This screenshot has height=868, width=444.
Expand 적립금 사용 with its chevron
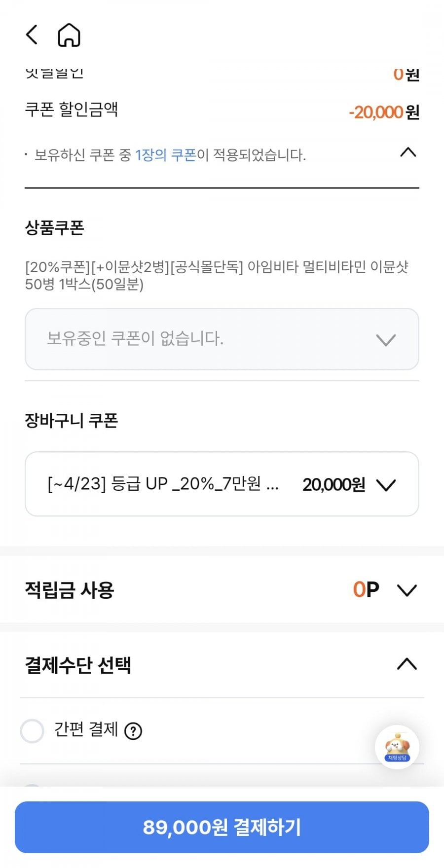(407, 590)
